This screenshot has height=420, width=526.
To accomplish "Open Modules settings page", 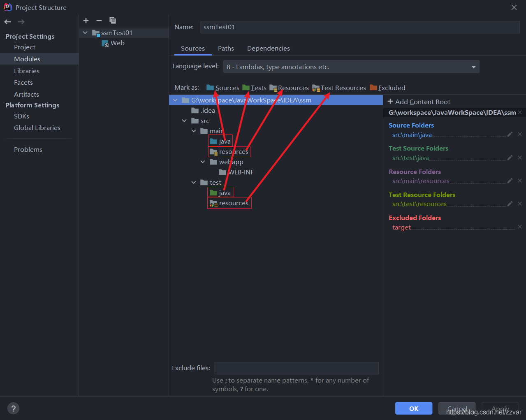I will click(27, 59).
